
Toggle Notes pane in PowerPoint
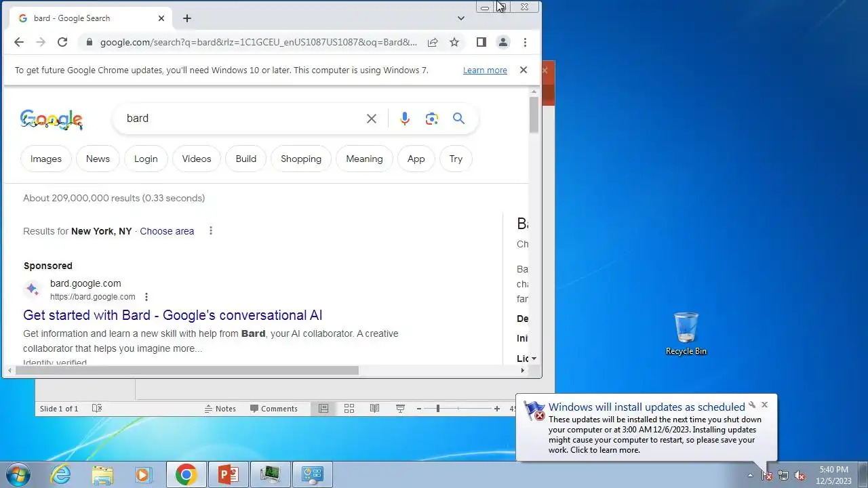pos(220,409)
